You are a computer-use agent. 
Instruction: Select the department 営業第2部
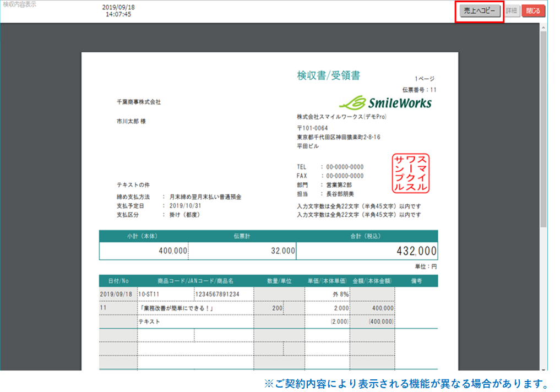339,185
